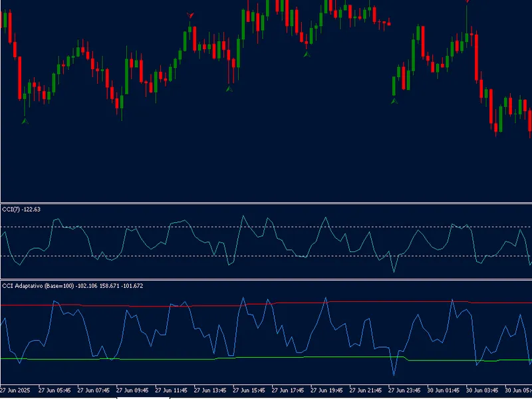Screen dimensions: 532x399
Task: Select the green up-arrow signal near 27 Jun 19:45
Action: (307, 54)
